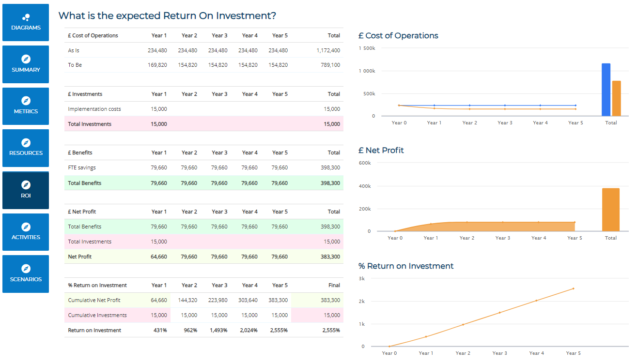Select the final Return on Investment 2,555% value
The width and height of the screenshot is (637, 364).
[331, 330]
